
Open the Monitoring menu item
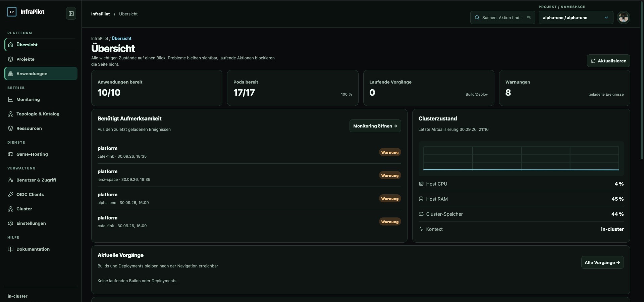41,99
